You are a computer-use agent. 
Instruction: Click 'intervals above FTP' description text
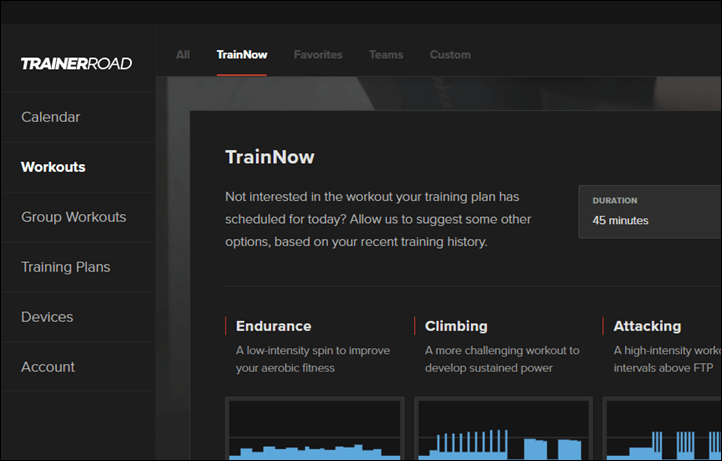click(x=663, y=368)
